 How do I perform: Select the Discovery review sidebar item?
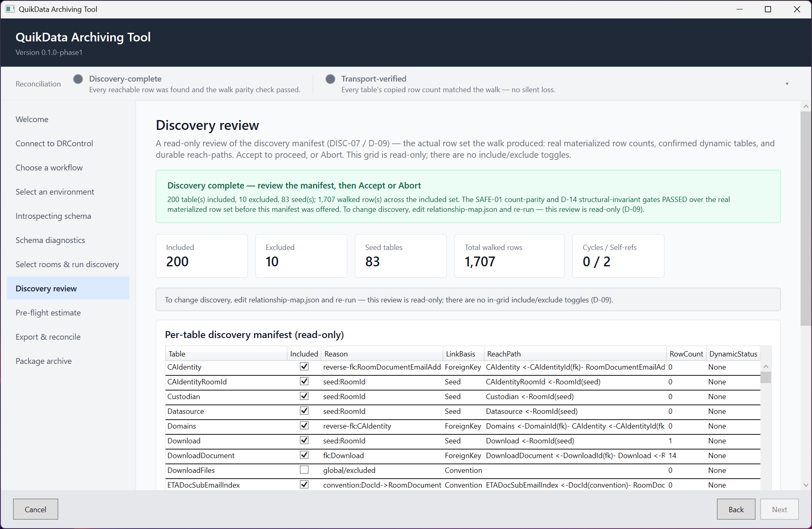pos(68,288)
